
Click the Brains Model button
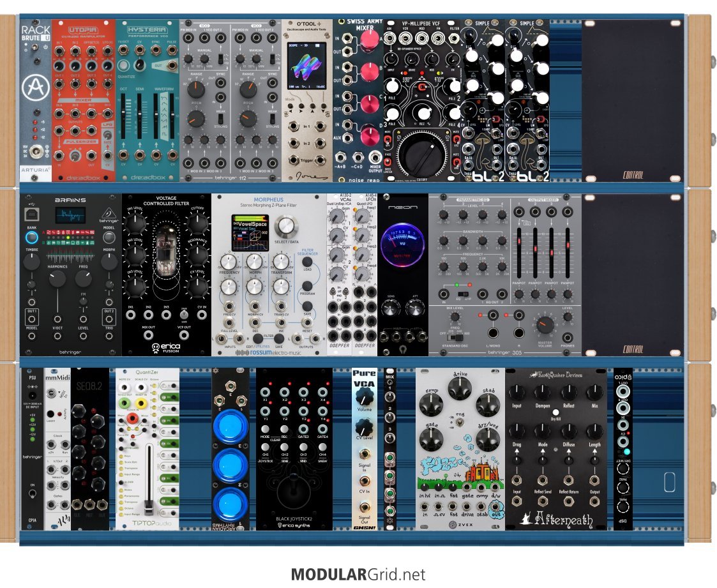tap(109, 237)
